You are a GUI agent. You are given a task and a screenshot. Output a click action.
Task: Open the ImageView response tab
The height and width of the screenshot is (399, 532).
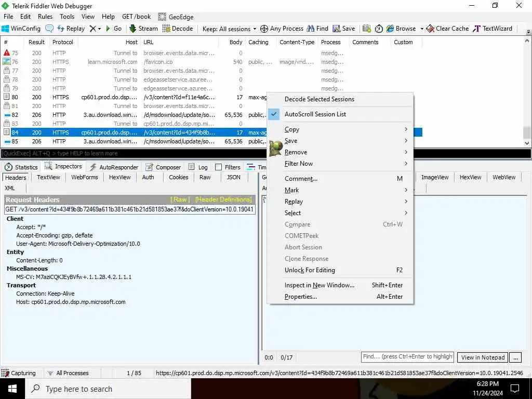[x=435, y=177]
